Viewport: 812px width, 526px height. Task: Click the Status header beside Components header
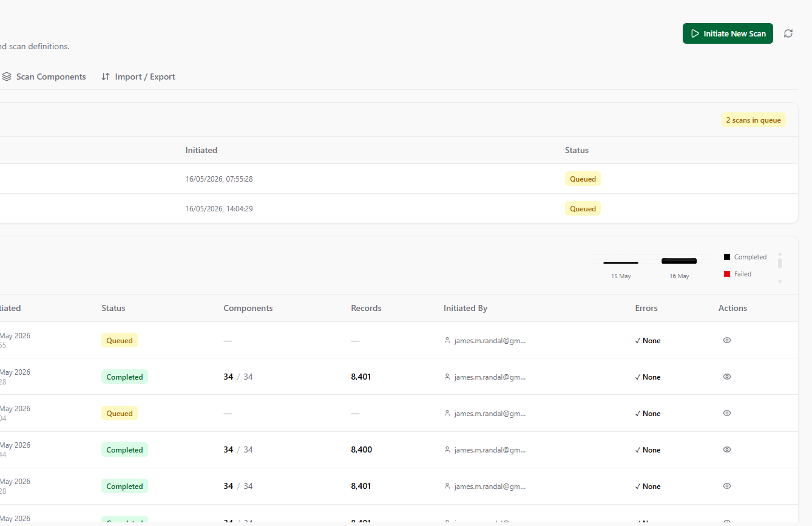(x=113, y=308)
